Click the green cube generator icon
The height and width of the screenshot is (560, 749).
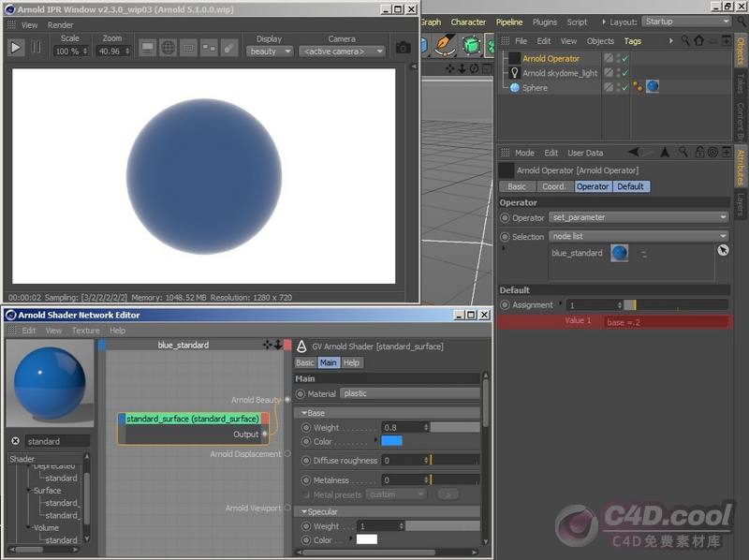pos(471,45)
